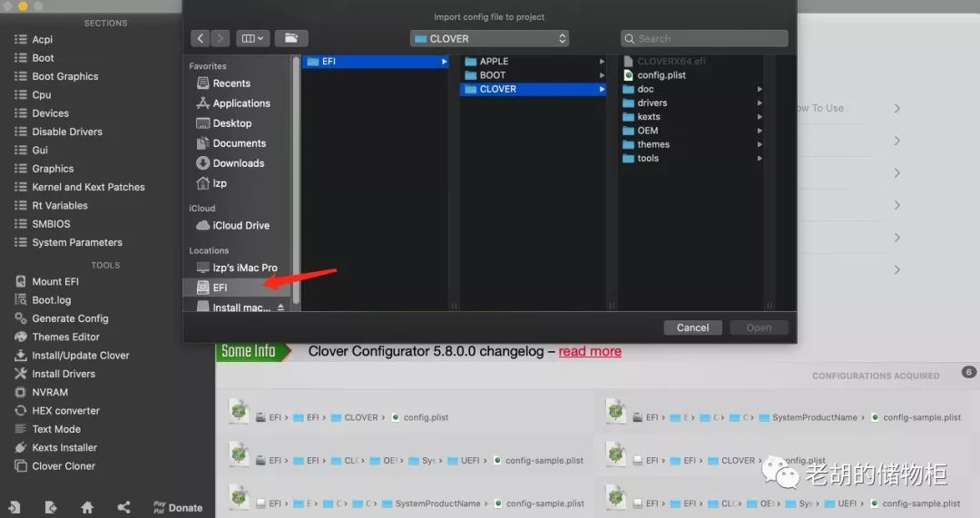Expand the drivers folder arrow
980x518 pixels.
(x=759, y=103)
